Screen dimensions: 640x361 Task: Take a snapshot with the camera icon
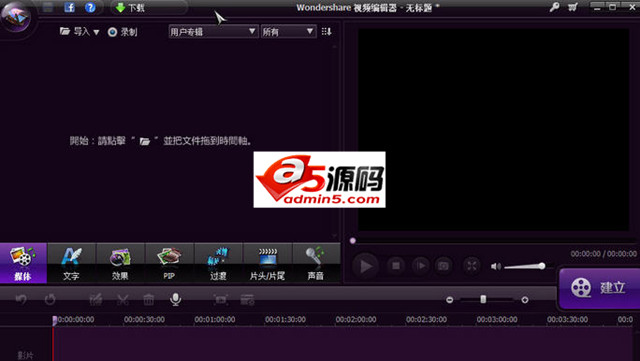444,266
